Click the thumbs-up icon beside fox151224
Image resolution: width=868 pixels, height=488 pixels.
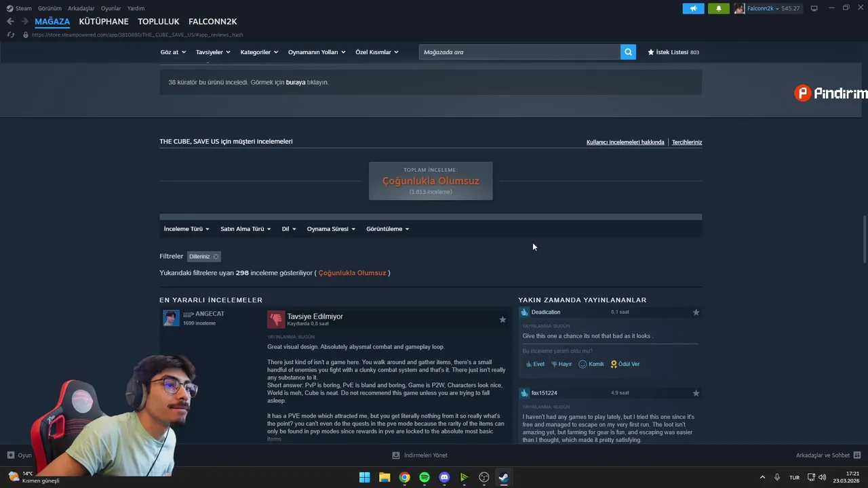[x=524, y=392]
